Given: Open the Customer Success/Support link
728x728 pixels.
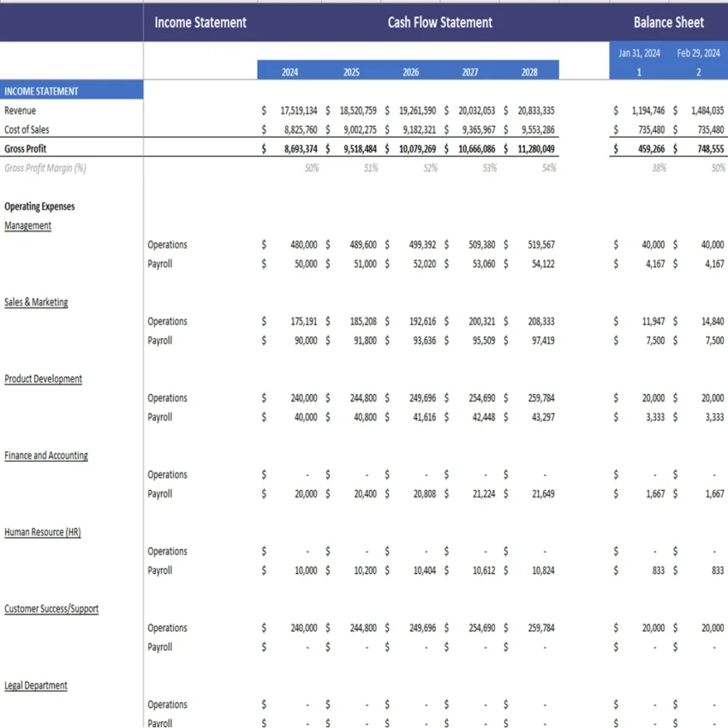Looking at the screenshot, I should point(51,608).
